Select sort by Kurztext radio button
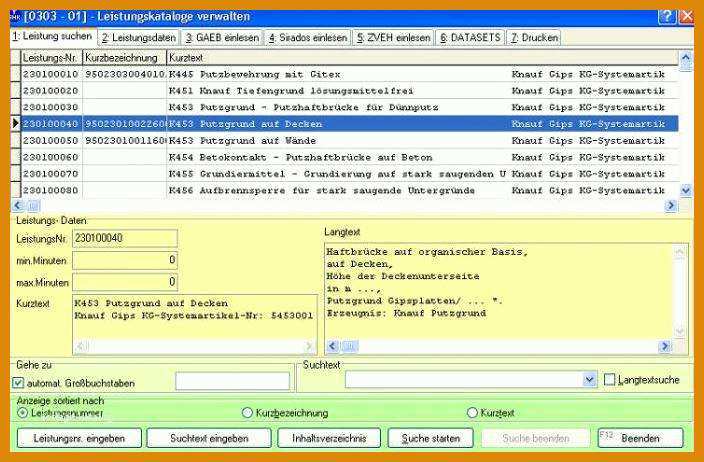Screen dimensions: 704x462 coord(472,413)
